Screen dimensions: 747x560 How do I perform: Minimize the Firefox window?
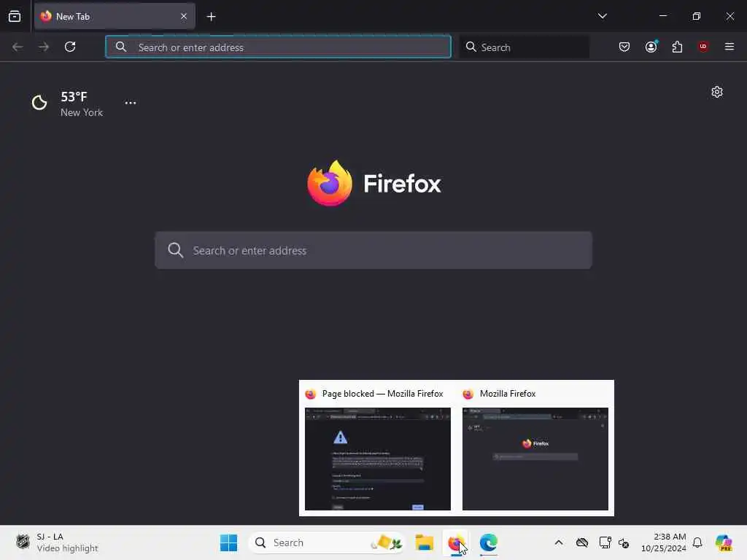(x=662, y=16)
